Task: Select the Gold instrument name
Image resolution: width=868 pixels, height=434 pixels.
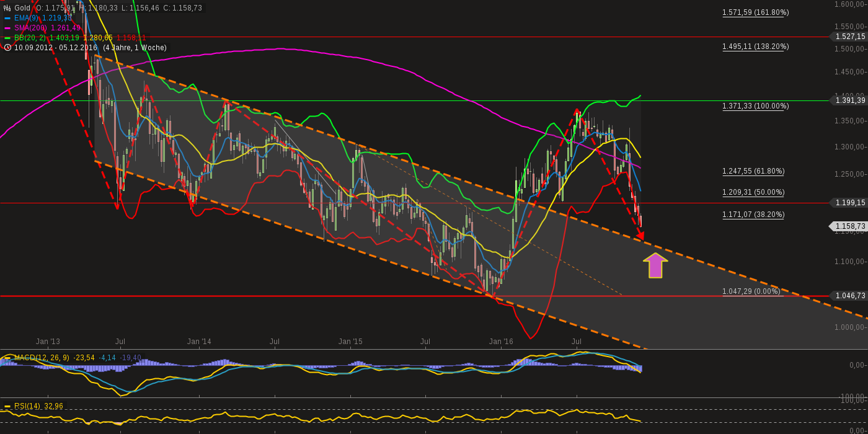Action: [x=22, y=8]
